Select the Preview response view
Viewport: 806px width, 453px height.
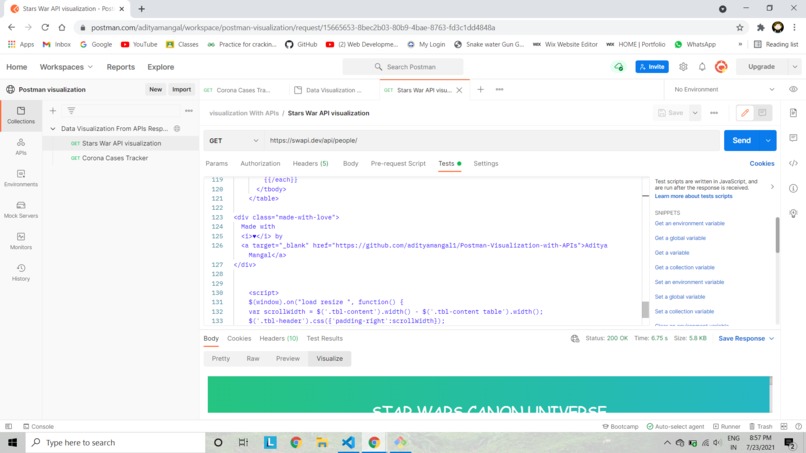pyautogui.click(x=287, y=358)
